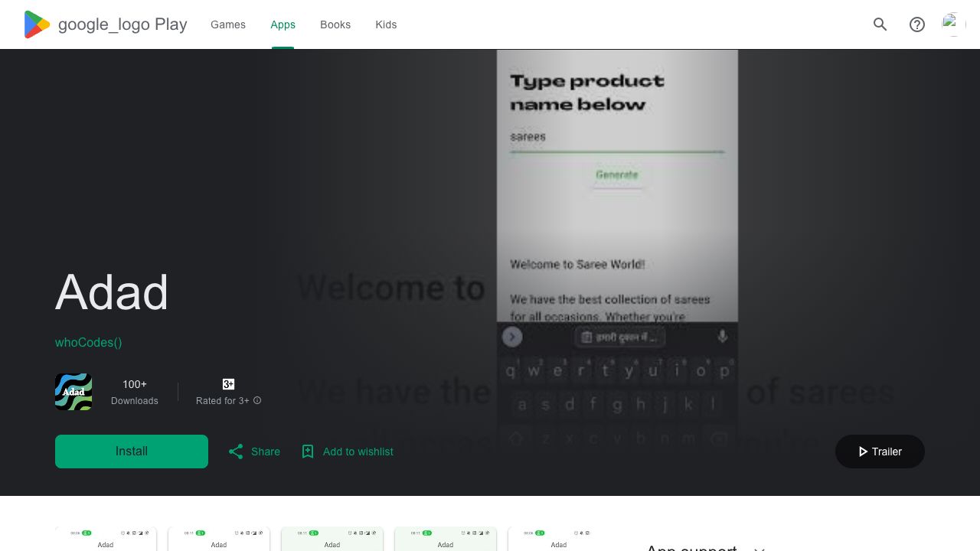This screenshot has height=551, width=980.
Task: Switch to the Books tab
Action: point(335,24)
